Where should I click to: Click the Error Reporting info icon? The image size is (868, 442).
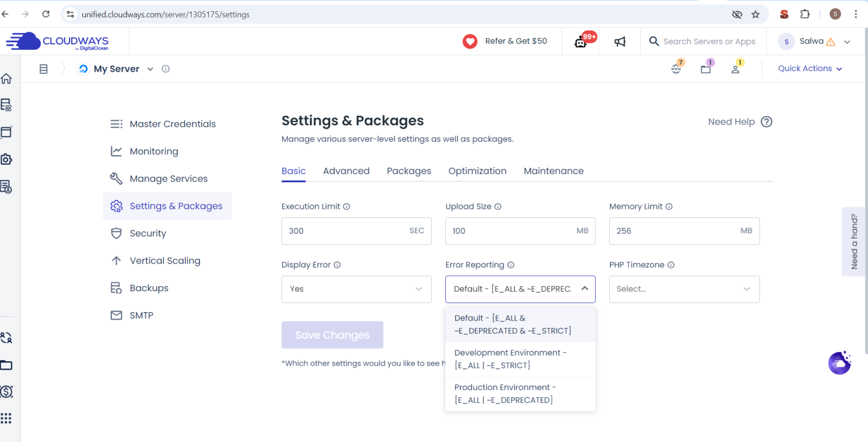[x=511, y=265]
